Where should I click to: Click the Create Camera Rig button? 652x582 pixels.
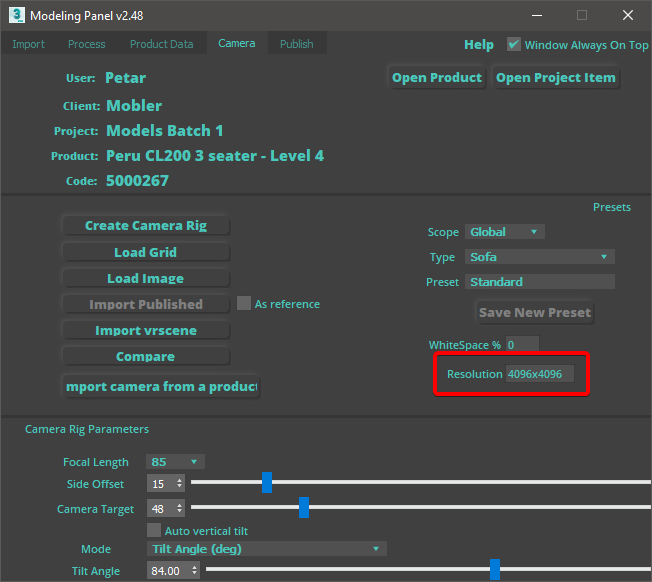[x=145, y=226]
